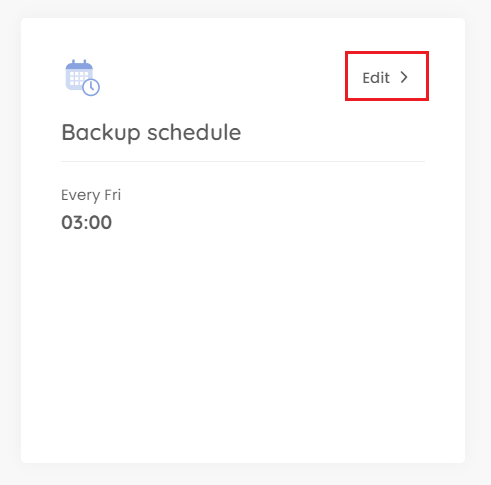The height and width of the screenshot is (485, 491).
Task: Select the Backup schedule heading
Action: [151, 133]
